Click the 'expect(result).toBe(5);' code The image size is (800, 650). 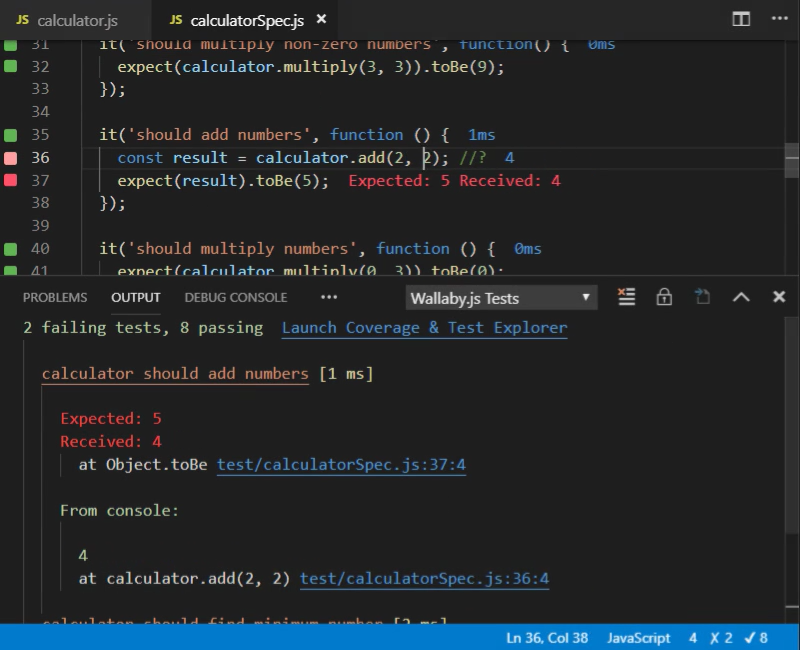pyautogui.click(x=223, y=181)
